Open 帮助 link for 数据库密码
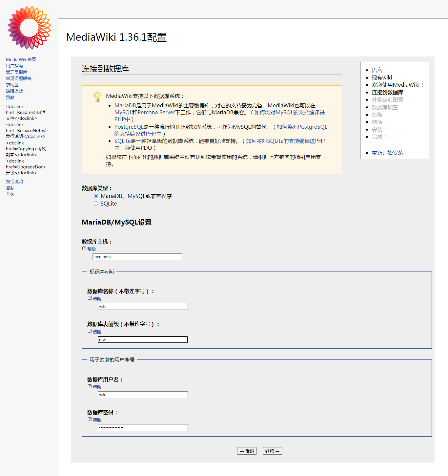The height and width of the screenshot is (476, 448). tap(97, 420)
